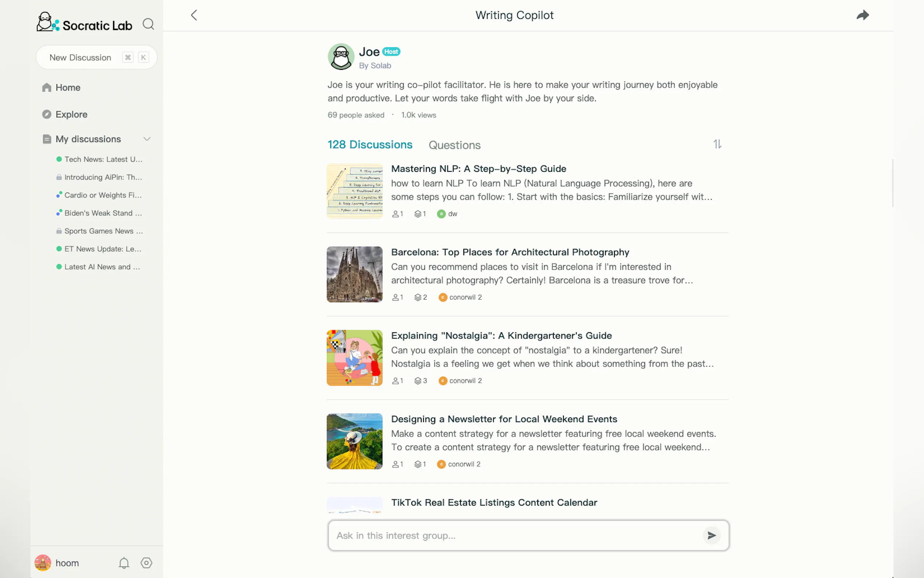The width and height of the screenshot is (924, 578).
Task: Click Joe's host avatar
Action: [x=341, y=56]
